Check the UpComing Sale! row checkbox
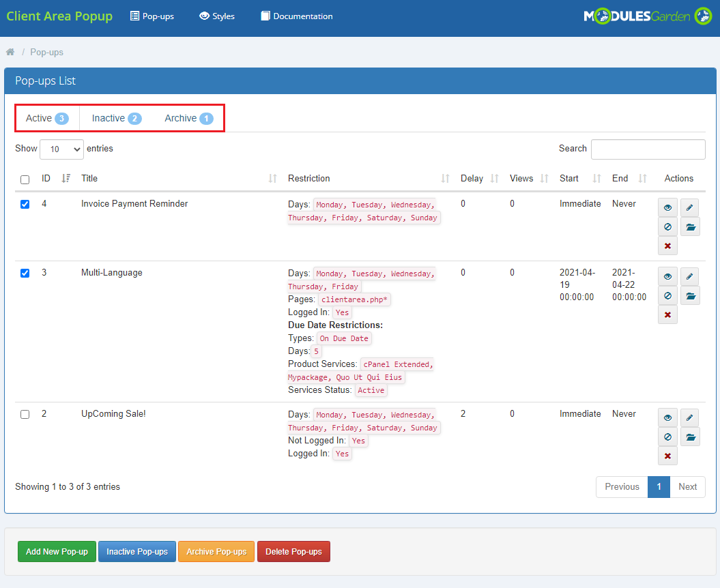 pos(25,415)
